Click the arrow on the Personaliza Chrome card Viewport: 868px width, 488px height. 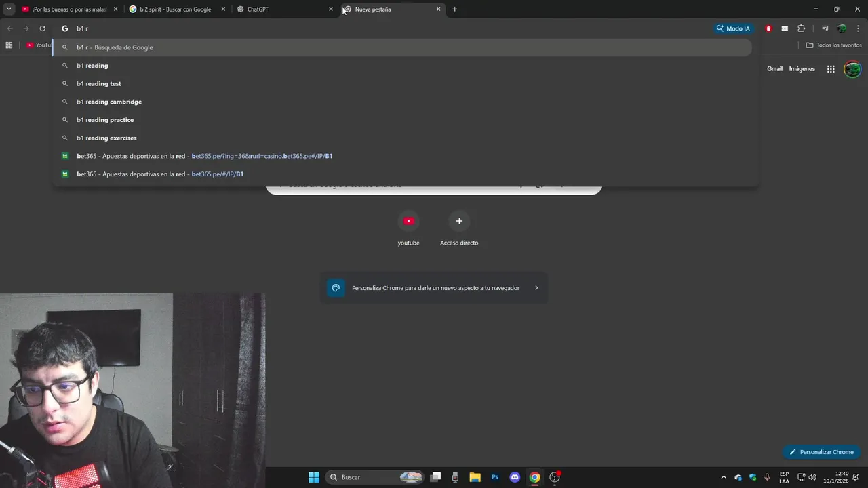point(536,288)
